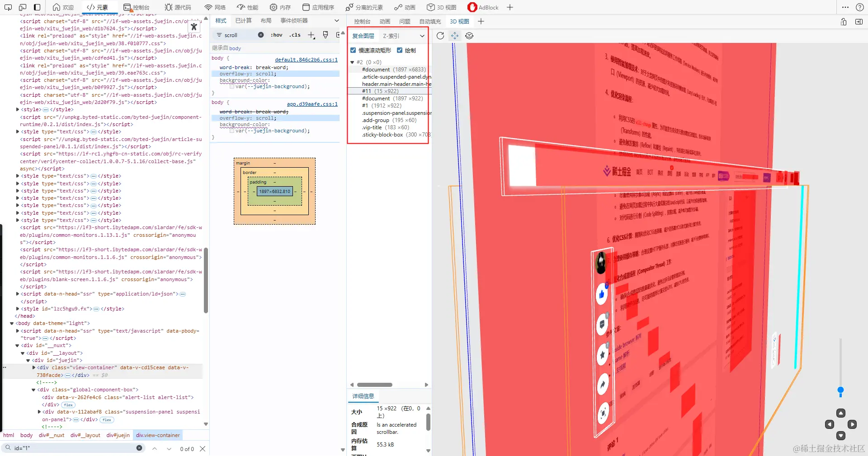
Task: Focus the styles filter field containing 'scroll'
Action: coord(240,35)
